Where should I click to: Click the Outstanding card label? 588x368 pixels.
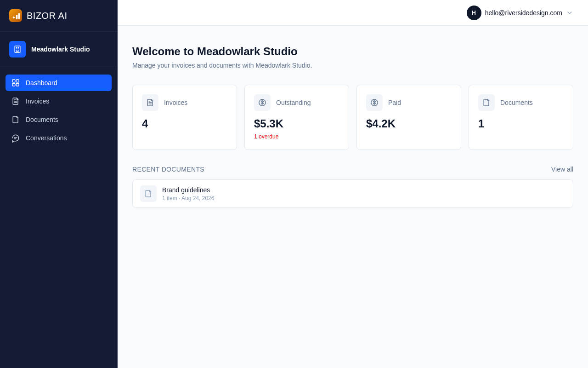294,103
